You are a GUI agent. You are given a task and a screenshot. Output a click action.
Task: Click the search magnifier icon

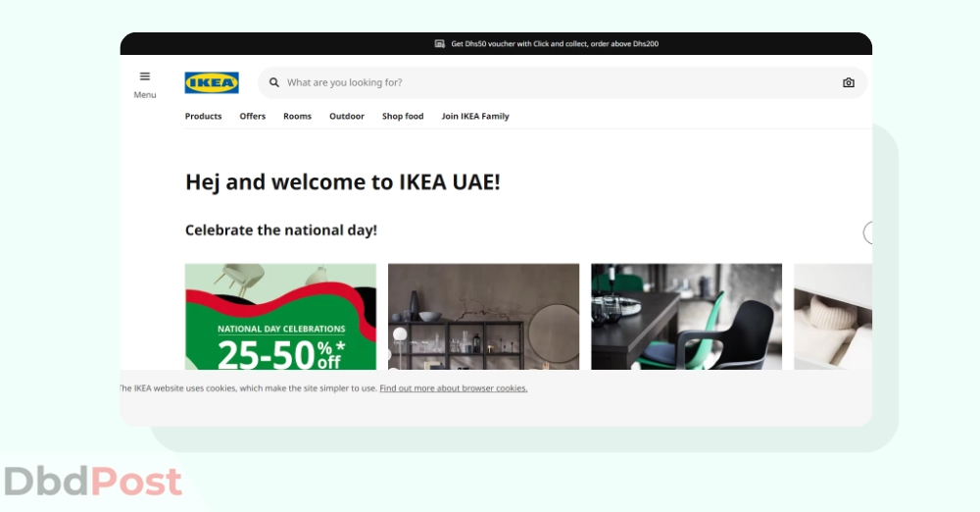[x=273, y=82]
